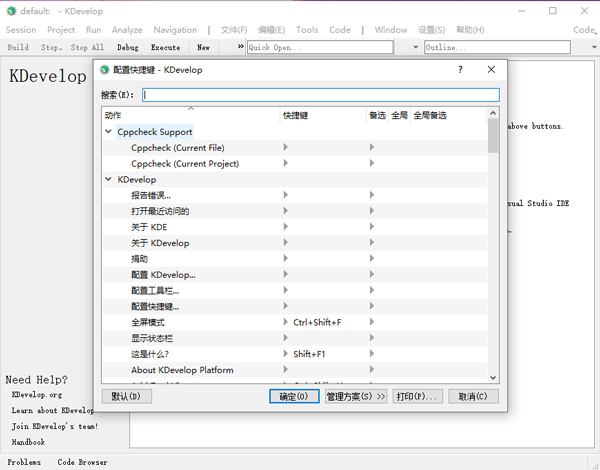Select the 报告错误... row
The image size is (600, 470).
click(x=295, y=195)
